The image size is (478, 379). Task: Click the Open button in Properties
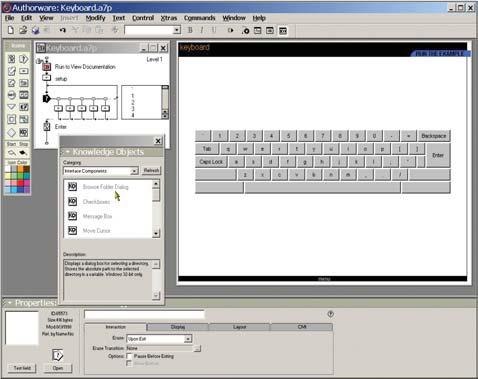point(58,368)
